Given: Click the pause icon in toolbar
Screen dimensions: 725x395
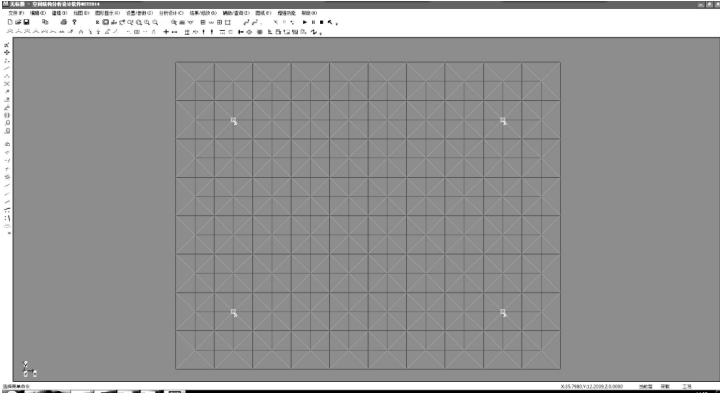Looking at the screenshot, I should pyautogui.click(x=313, y=22).
